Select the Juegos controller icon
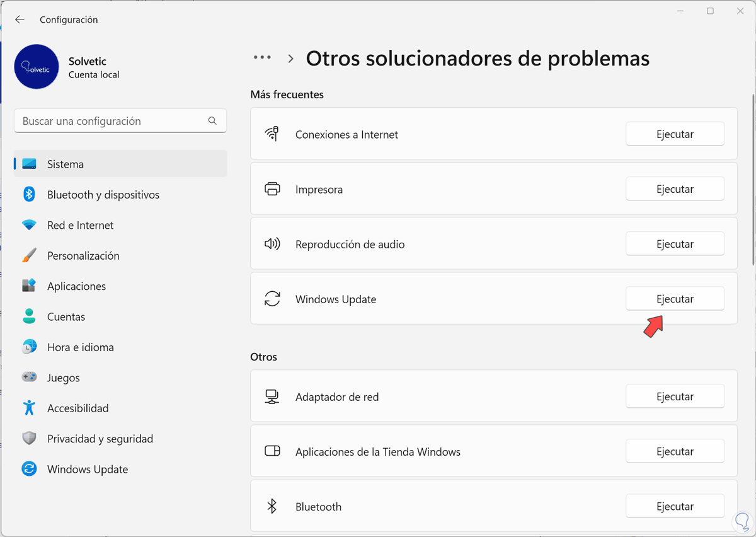756x537 pixels. [29, 378]
